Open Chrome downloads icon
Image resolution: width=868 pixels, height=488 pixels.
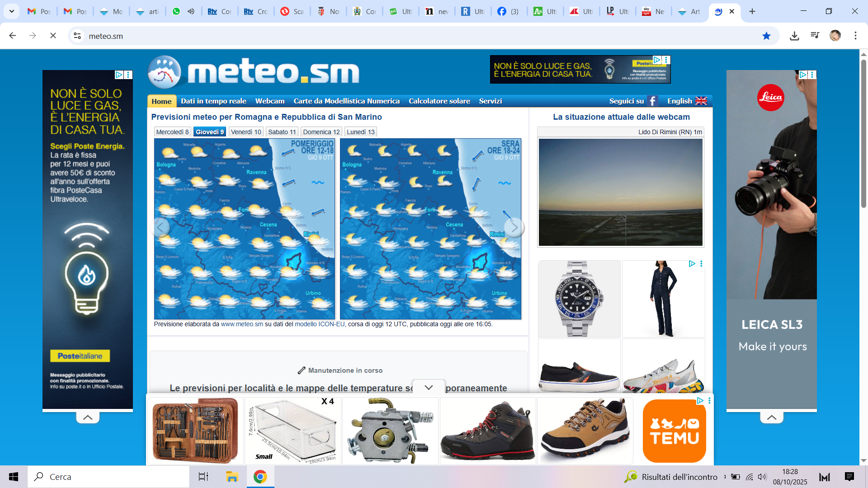click(794, 36)
